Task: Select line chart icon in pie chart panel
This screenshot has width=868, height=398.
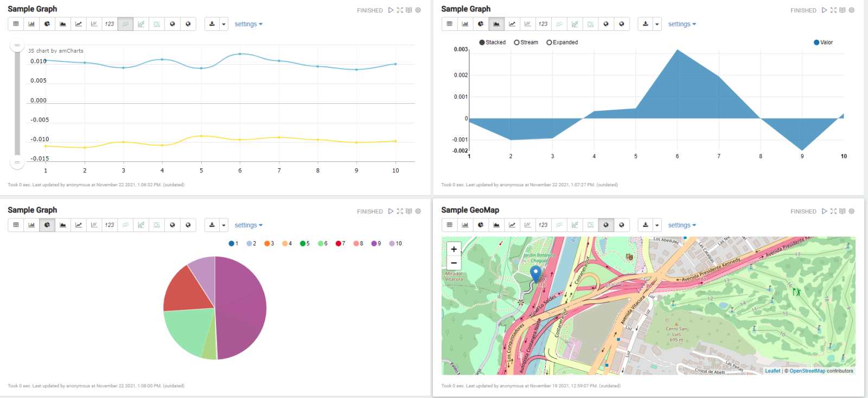Action: point(79,225)
